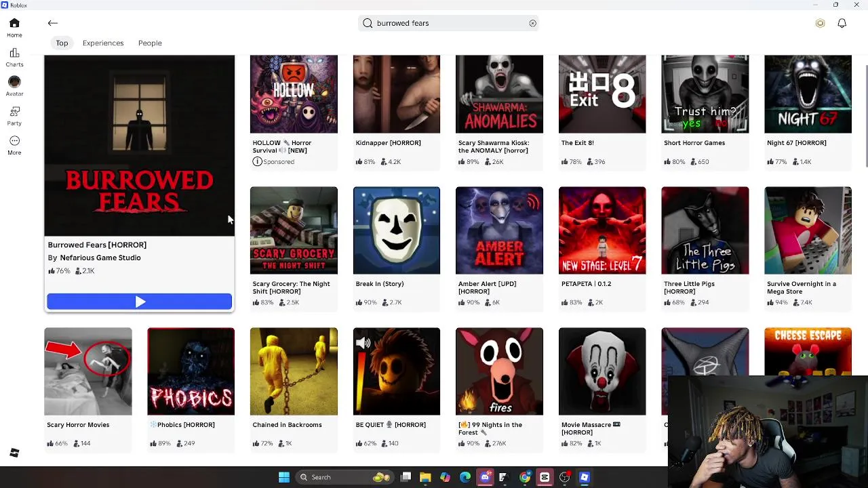Click the Kidnapper [HORROR] title text

pyautogui.click(x=388, y=143)
